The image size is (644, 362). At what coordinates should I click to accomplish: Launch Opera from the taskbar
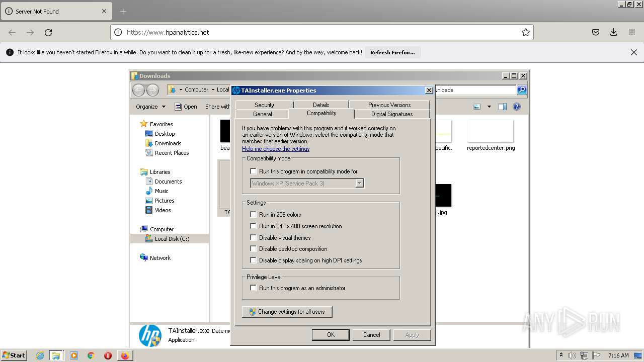tap(108, 355)
